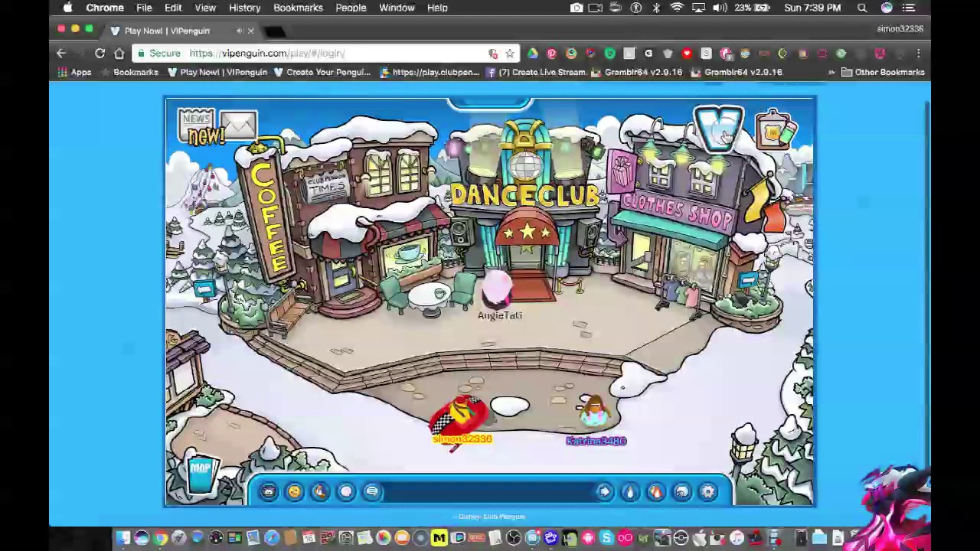980x551 pixels.
Task: Go to igloo using igloo icon
Action: tap(682, 491)
